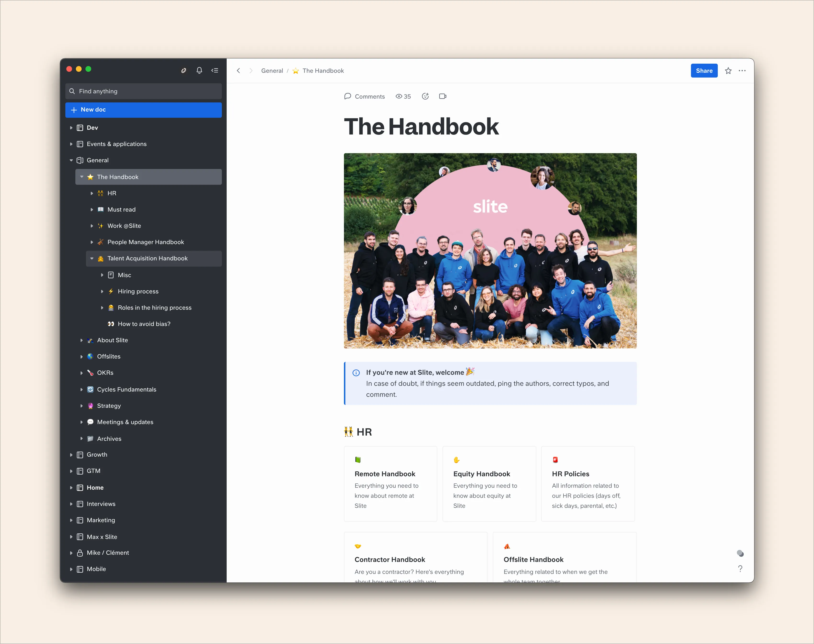Go forward with the right arrow
This screenshot has width=814, height=644.
(x=251, y=71)
